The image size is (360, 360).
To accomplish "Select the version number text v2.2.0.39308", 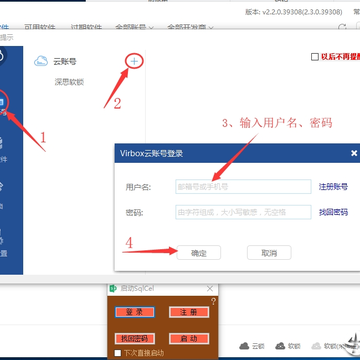I will (x=281, y=12).
